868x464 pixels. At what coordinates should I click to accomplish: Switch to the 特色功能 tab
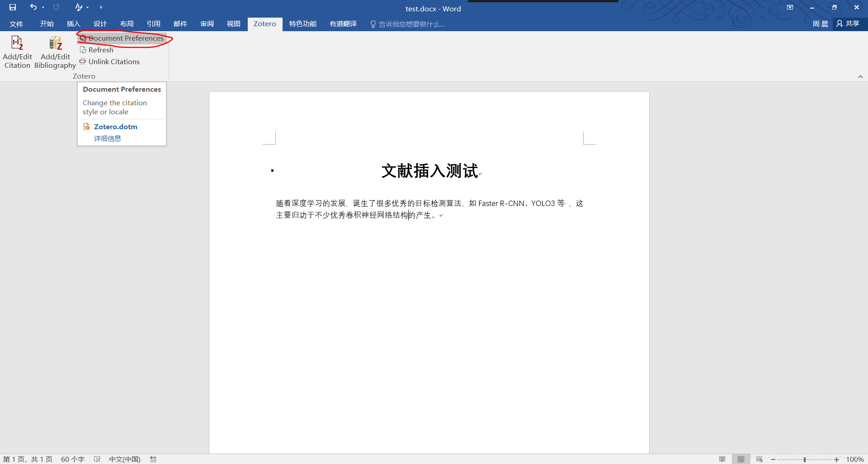click(x=302, y=24)
